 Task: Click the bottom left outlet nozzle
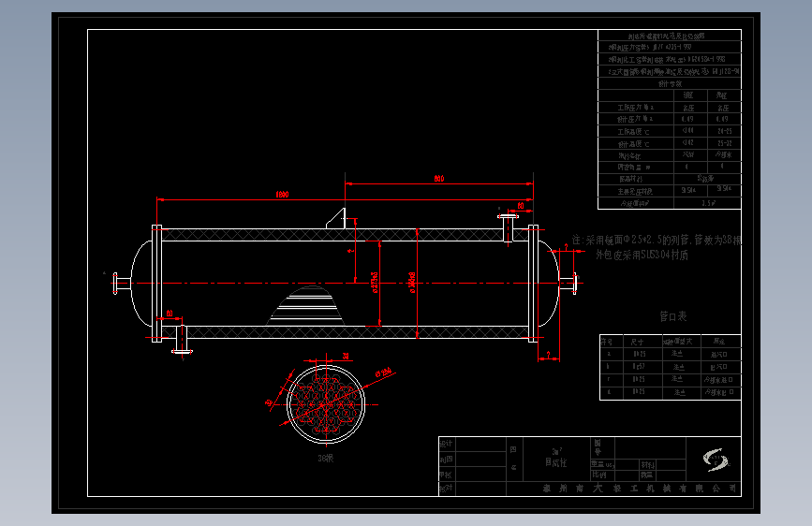182,340
